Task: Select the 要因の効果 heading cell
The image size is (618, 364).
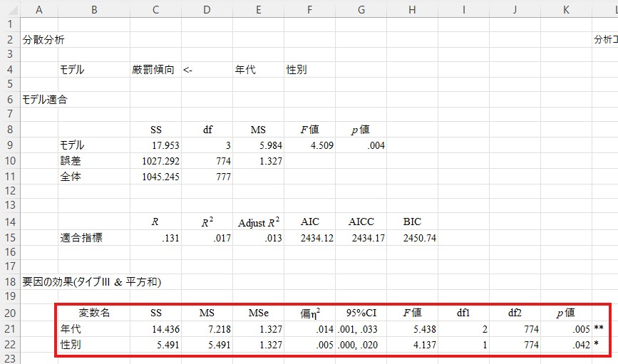Action: coord(91,282)
